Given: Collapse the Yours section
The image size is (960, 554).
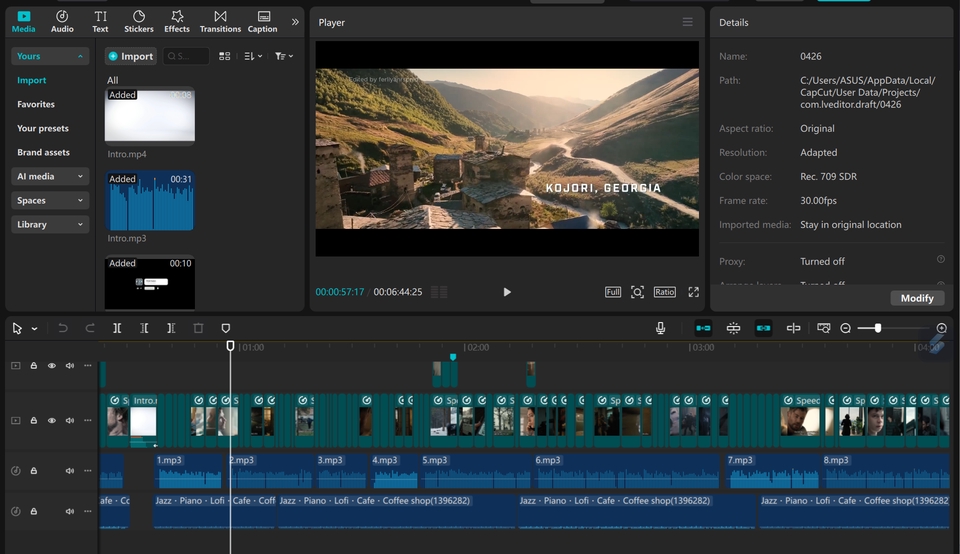Looking at the screenshot, I should (50, 56).
